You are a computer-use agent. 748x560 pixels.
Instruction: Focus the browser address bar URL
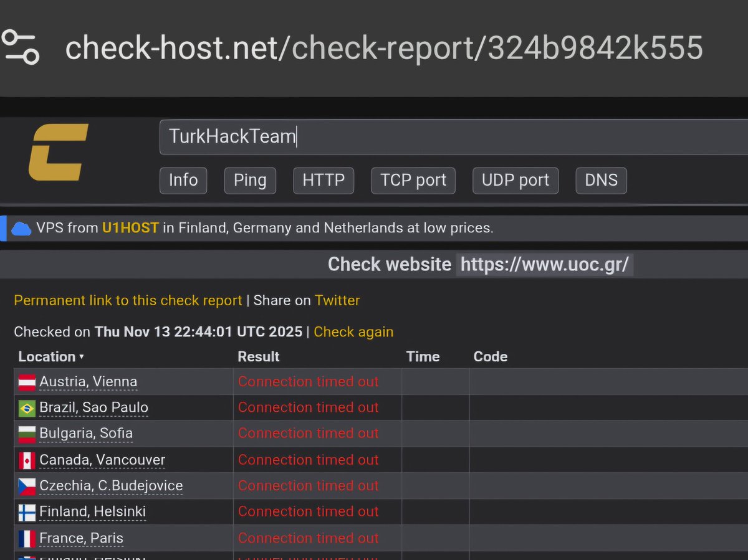[x=384, y=48]
